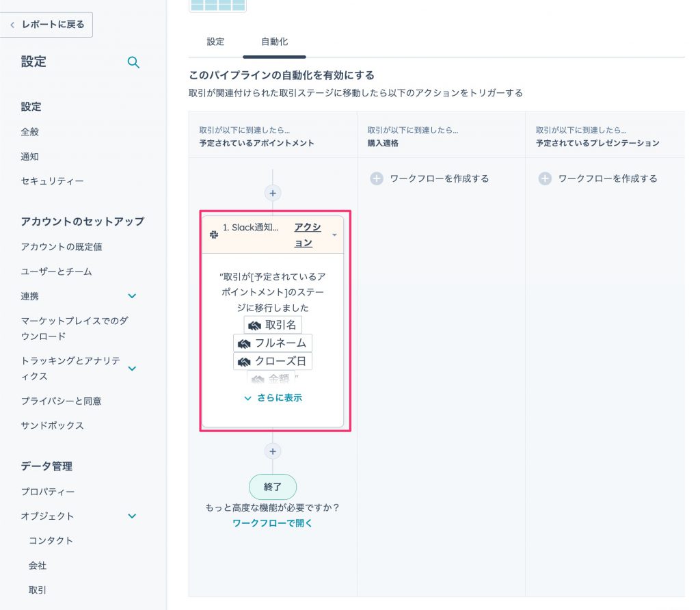The width and height of the screenshot is (700, 610).
Task: Switch to the 設定 tab
Action: 215,42
